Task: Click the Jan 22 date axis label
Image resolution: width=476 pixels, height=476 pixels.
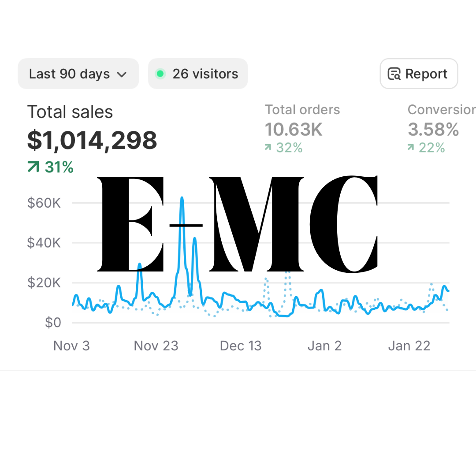Action: 409,346
